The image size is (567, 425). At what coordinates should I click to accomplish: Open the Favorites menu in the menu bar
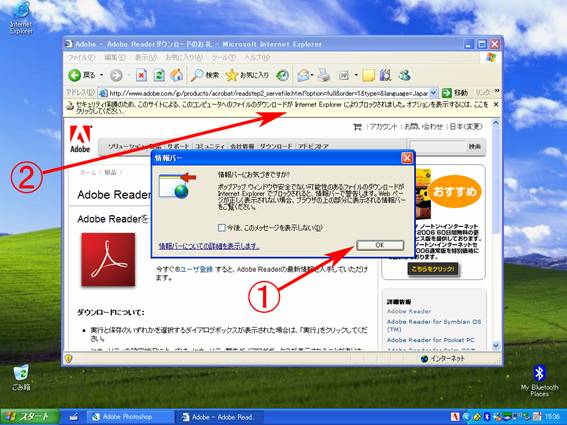tap(184, 58)
